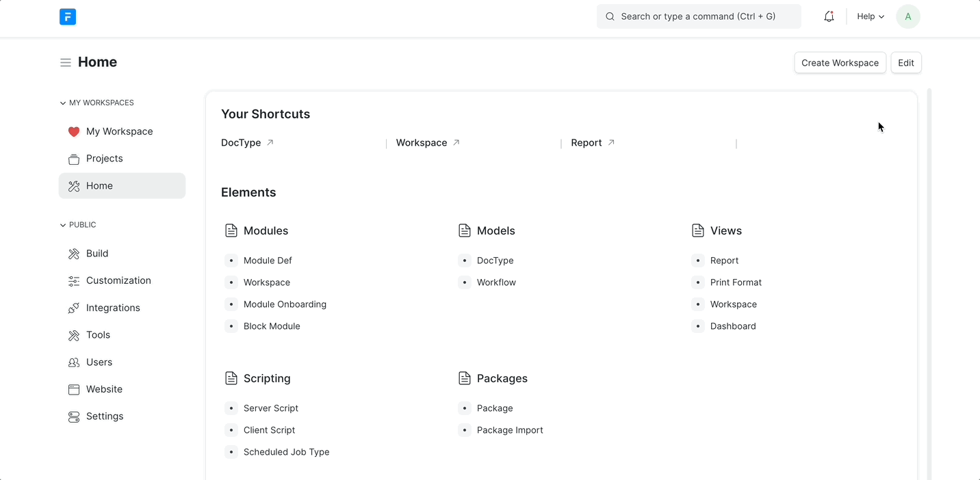Collapse the MY WORKSPACES section
The height and width of the screenshot is (480, 980).
[63, 103]
